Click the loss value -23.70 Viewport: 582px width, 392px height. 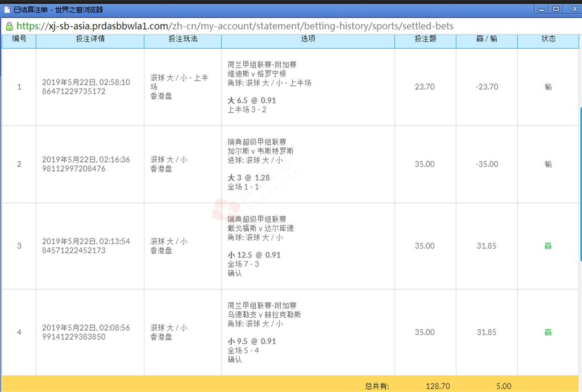click(x=487, y=87)
